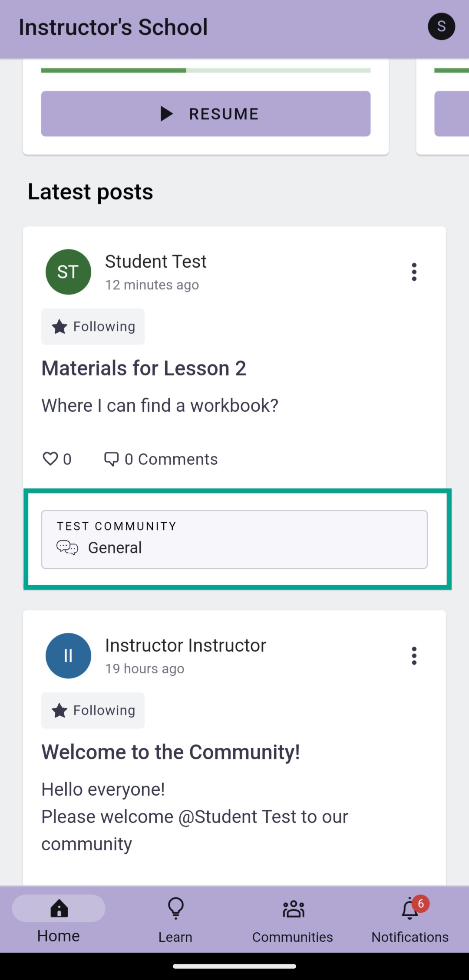Toggle Following on Student Test post
This screenshot has height=980, width=469.
(x=93, y=327)
